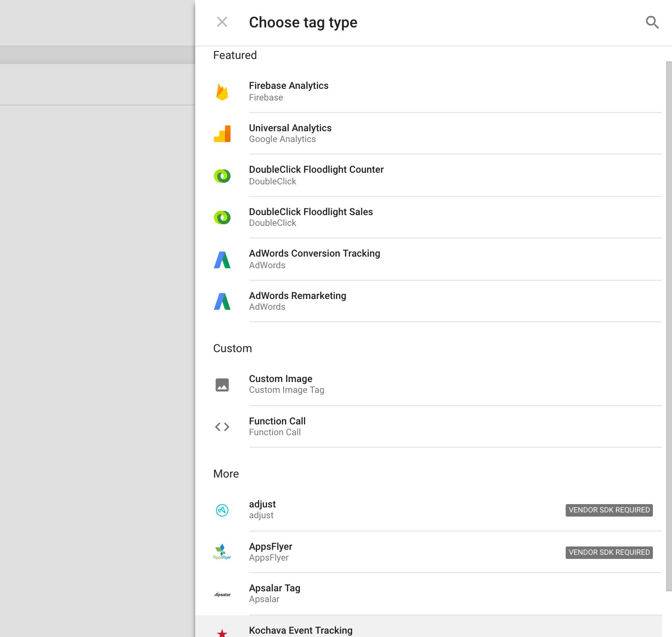Click the Universal Analytics bar chart icon
Screen dimensions: 672x637
pyautogui.click(x=222, y=134)
